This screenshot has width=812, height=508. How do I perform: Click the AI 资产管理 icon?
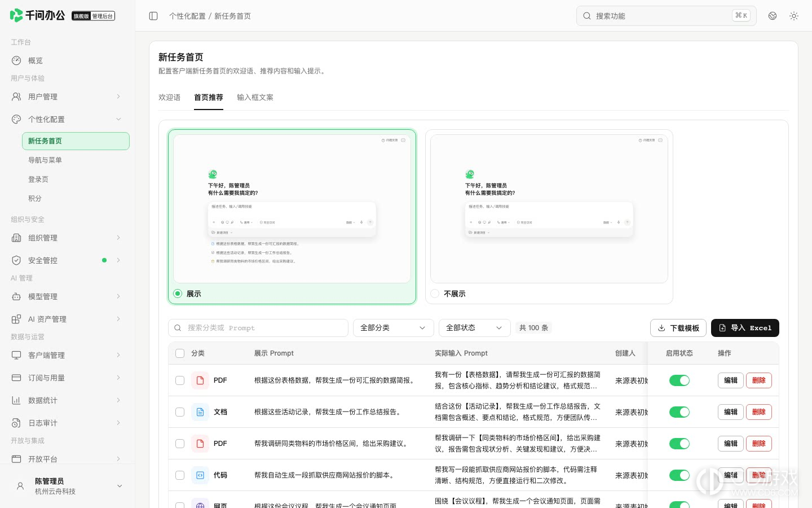point(16,319)
